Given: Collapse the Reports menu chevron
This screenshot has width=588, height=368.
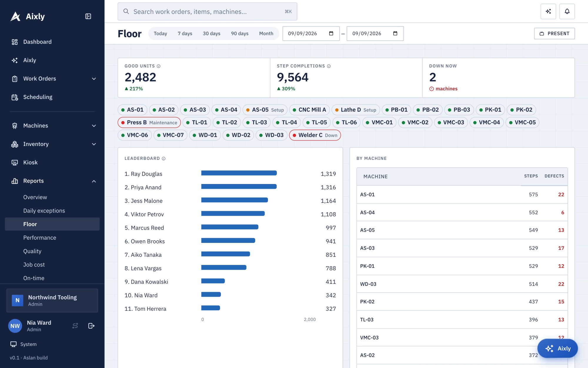Looking at the screenshot, I should point(94,181).
